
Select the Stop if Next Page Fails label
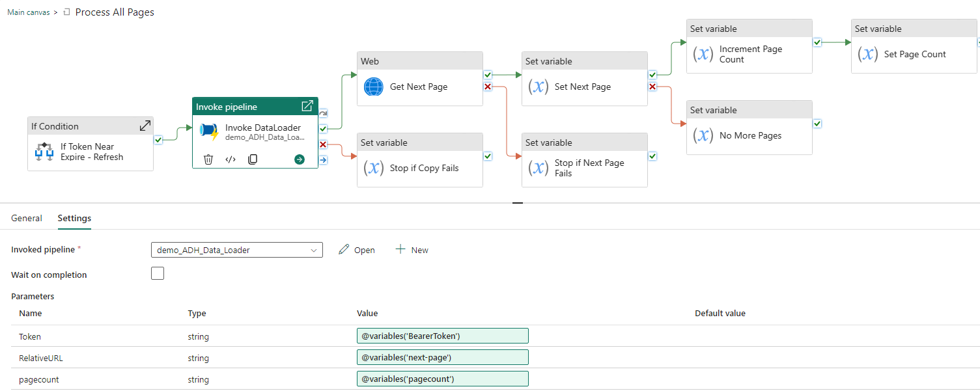(x=589, y=168)
